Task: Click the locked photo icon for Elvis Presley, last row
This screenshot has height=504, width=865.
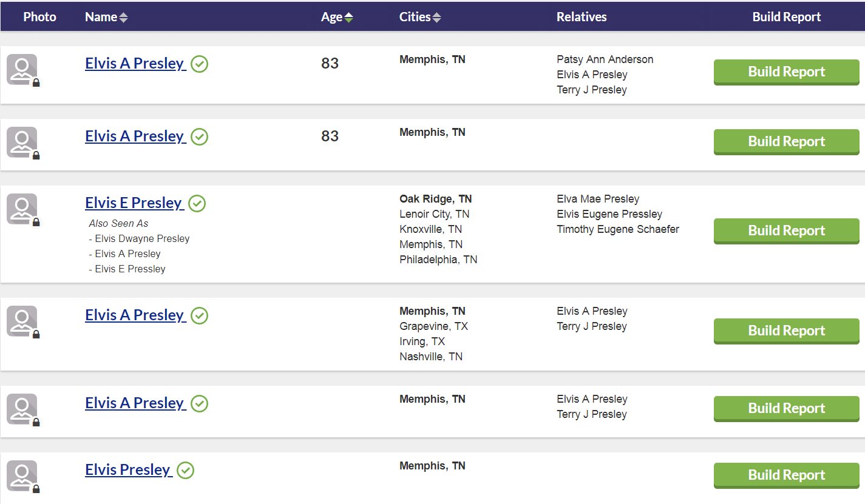Action: (x=22, y=476)
